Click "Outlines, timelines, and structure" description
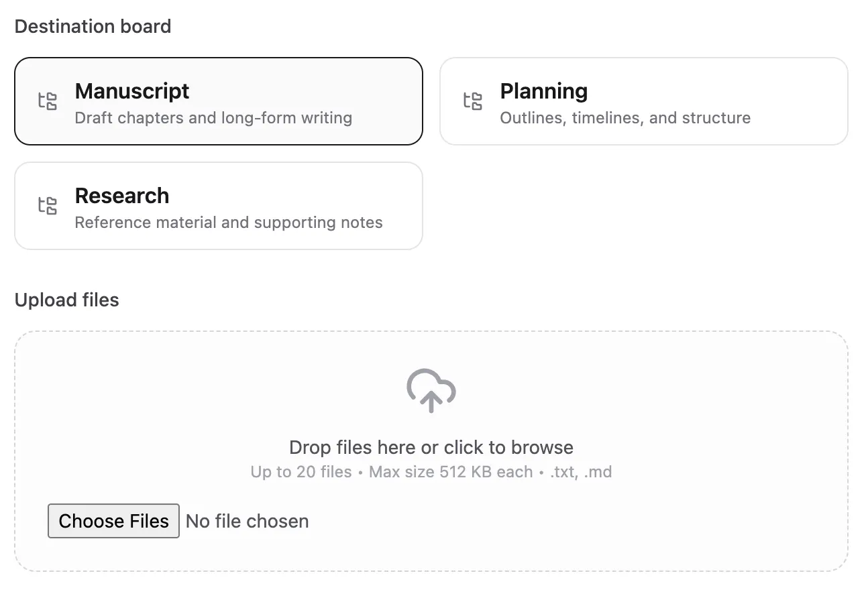 [625, 117]
